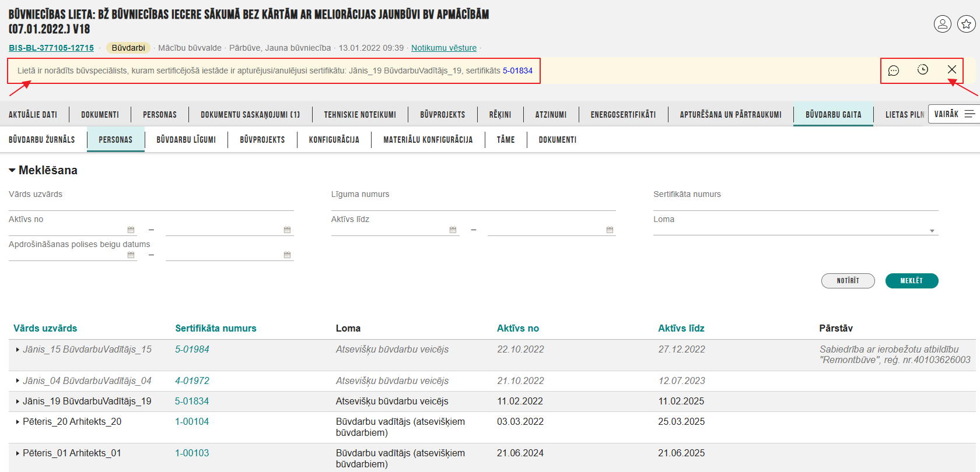Expand row Pēteris_20 Arhitekts_20

click(x=17, y=422)
